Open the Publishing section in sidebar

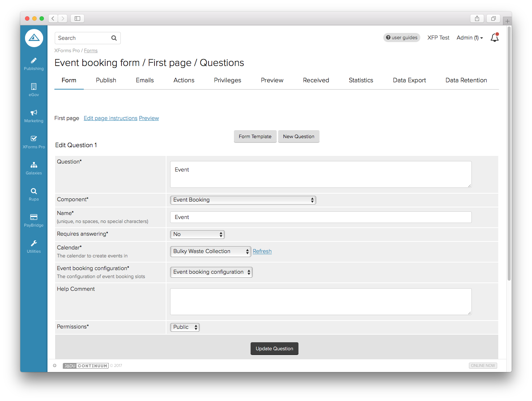(34, 64)
